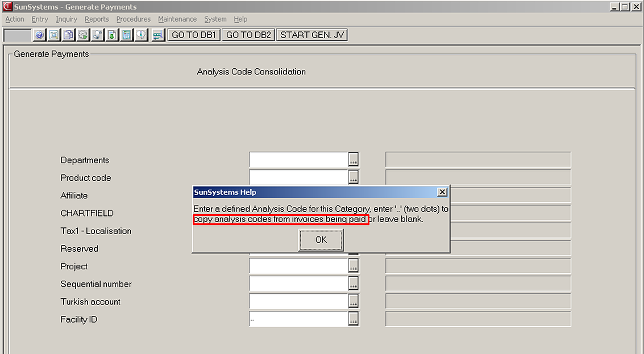The height and width of the screenshot is (354, 644).
Task: Click the GO TO DB2 button
Action: (248, 35)
